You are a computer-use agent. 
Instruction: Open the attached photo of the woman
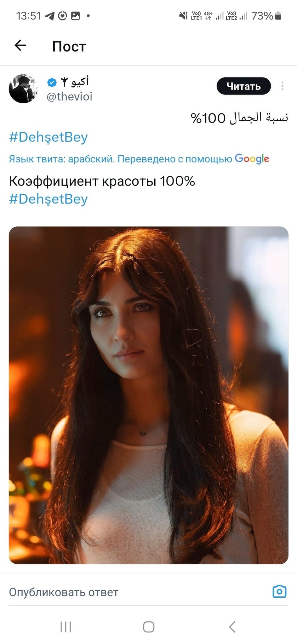[x=149, y=395]
